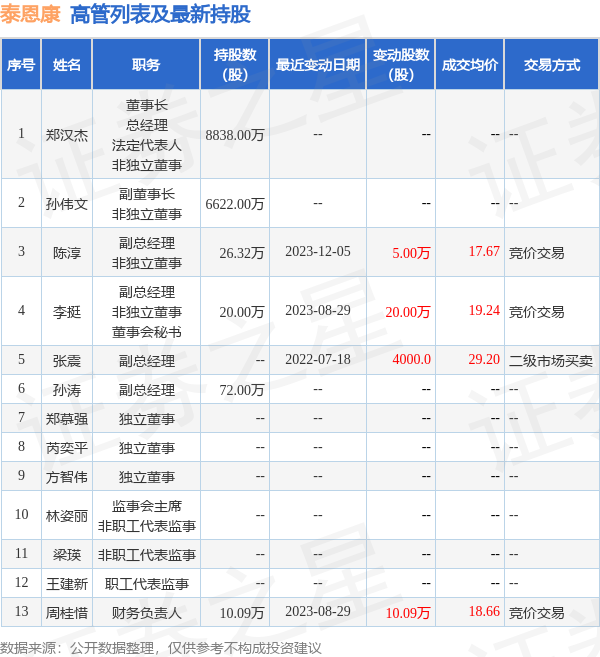Click the 监事会主席 position text
Viewport: 600px width, 657px height.
pos(146,506)
